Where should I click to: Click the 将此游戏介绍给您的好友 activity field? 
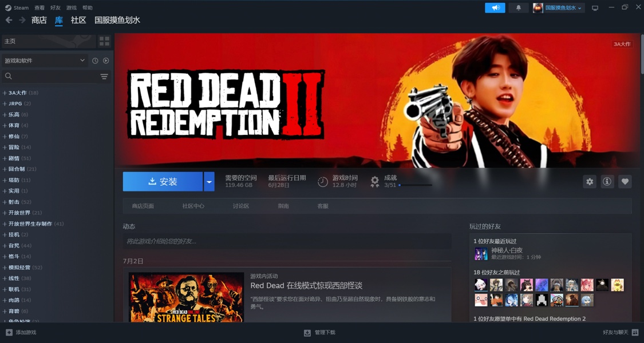287,241
